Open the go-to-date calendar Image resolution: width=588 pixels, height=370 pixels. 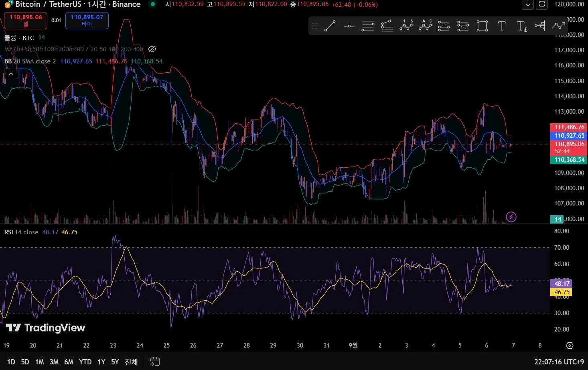pyautogui.click(x=155, y=362)
